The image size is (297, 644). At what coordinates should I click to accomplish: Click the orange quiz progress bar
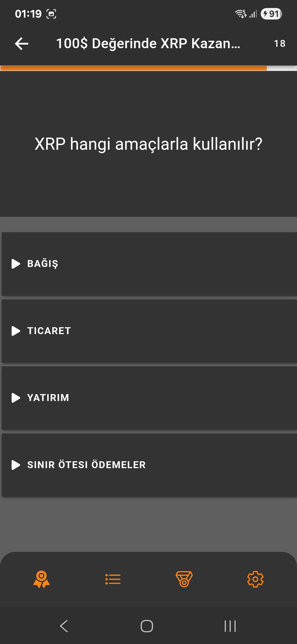point(134,68)
